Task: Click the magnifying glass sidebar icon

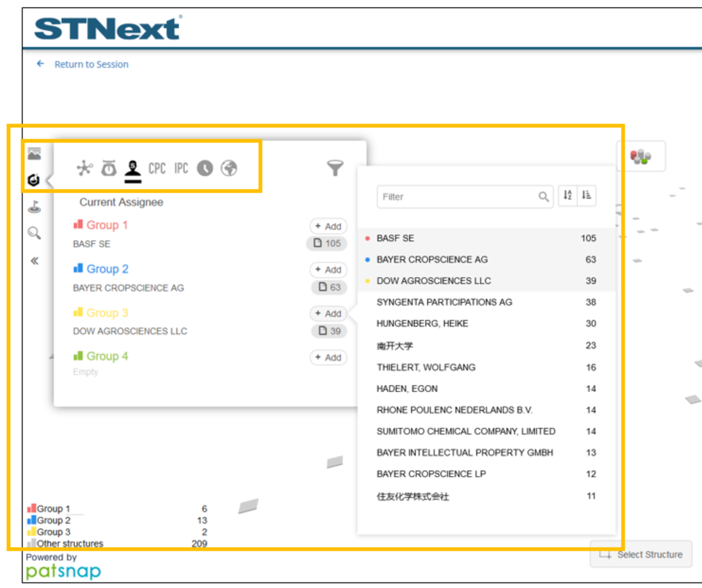Action: click(34, 233)
